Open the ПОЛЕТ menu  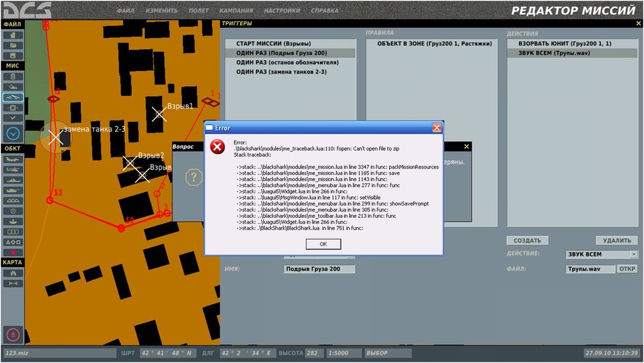(199, 11)
